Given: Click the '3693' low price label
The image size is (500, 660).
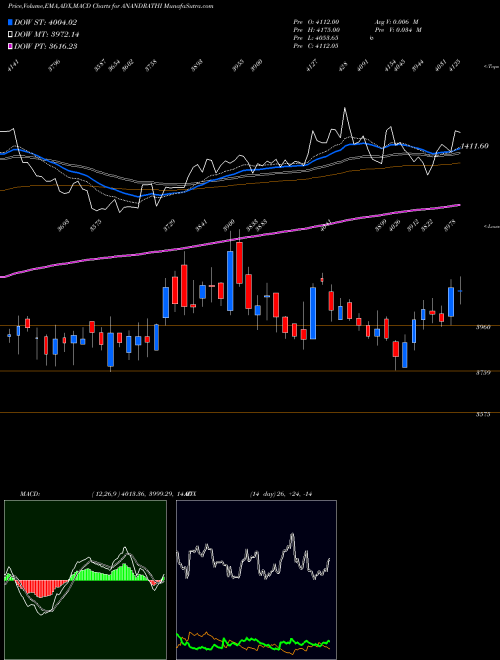Looking at the screenshot, I should (x=63, y=225).
